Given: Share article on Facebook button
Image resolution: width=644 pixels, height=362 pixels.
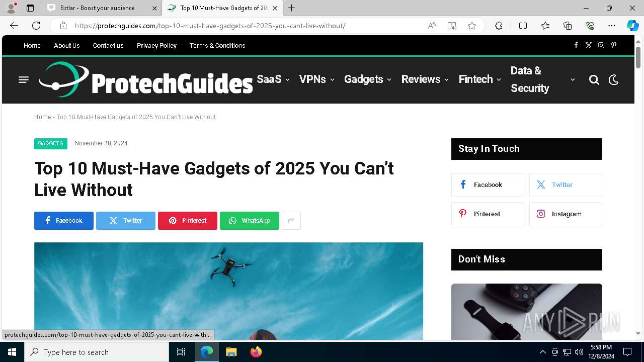Looking at the screenshot, I should (x=64, y=221).
